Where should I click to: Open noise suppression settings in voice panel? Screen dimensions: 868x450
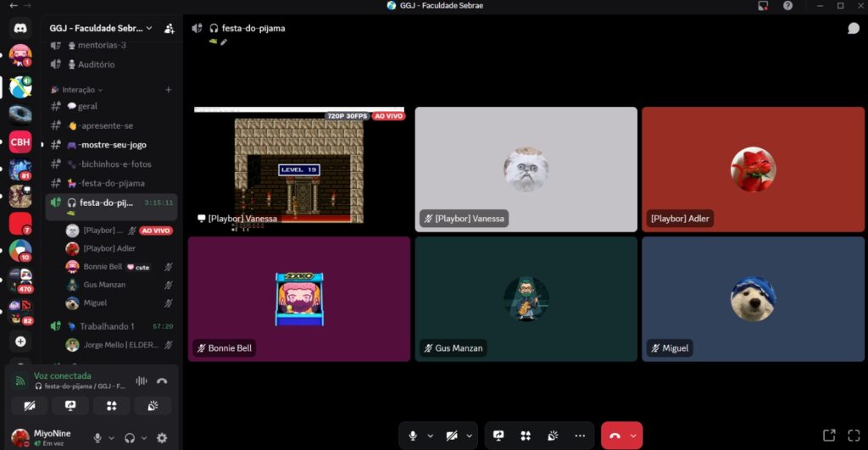(141, 381)
